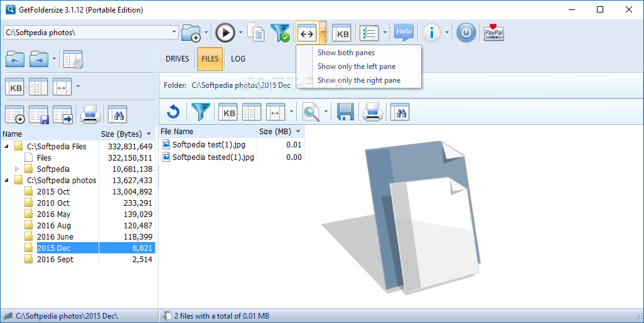
Task: Open dropdown arrow beside magnifier preview icon
Action: (x=326, y=112)
